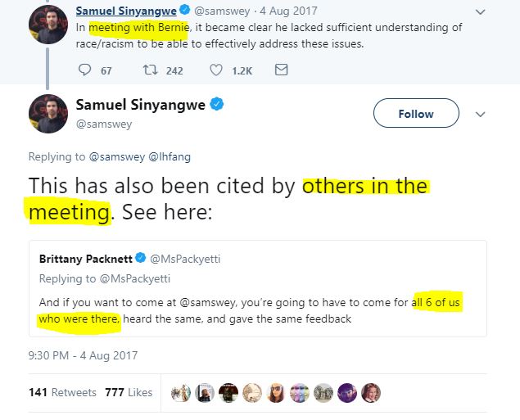The image size is (520, 420).
Task: Retweet the top tweet about Bernie
Action: pos(150,70)
